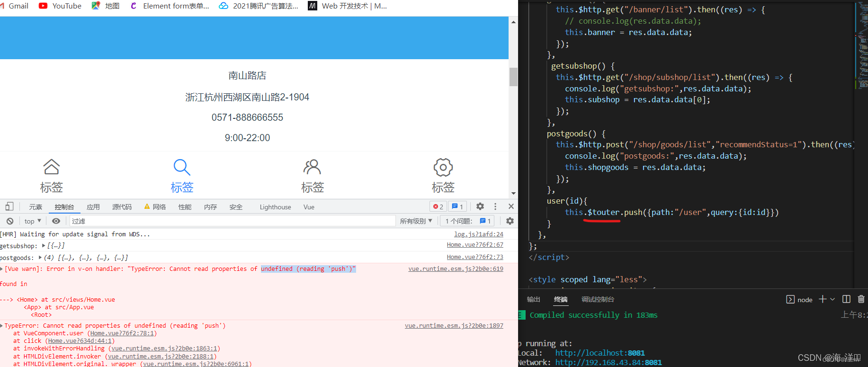Switch to the 源代码 DevTools tab

122,207
